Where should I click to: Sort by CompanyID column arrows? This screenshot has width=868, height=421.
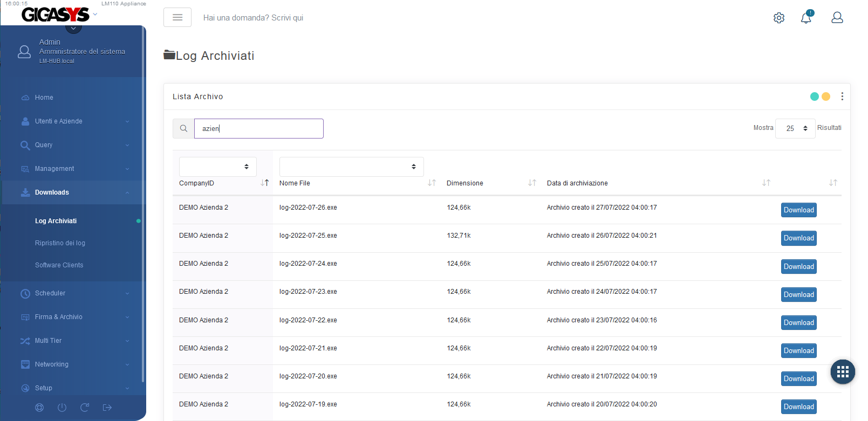(264, 183)
